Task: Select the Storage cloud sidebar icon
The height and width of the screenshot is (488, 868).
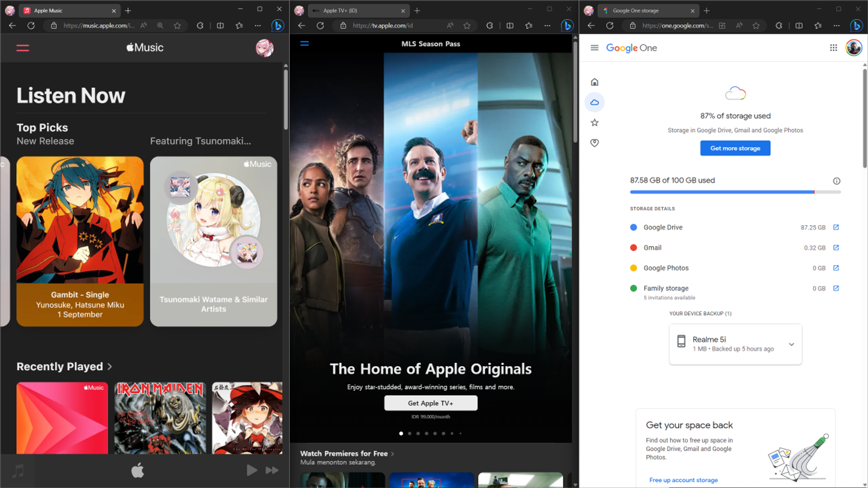Action: [x=595, y=102]
